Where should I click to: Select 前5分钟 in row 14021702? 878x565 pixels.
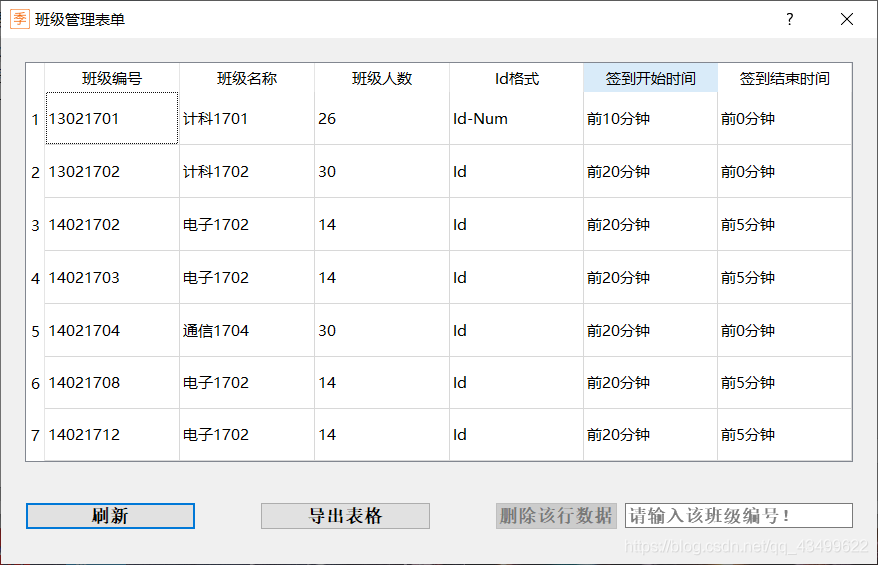(784, 225)
